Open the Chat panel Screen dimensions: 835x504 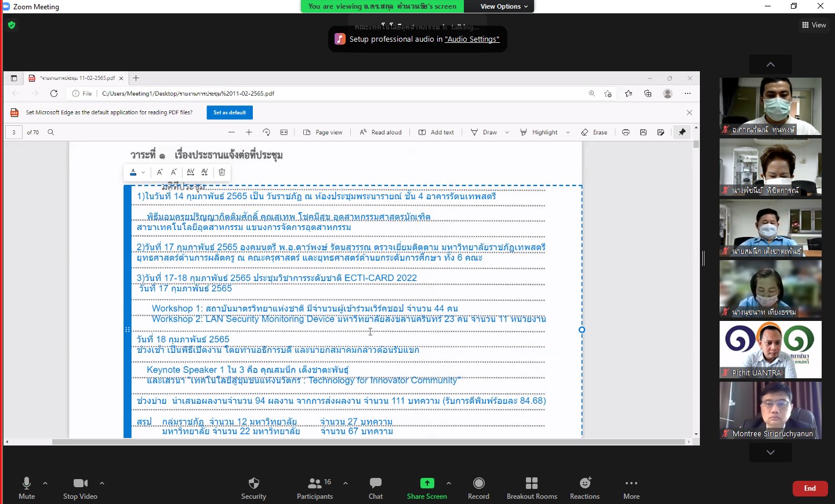[376, 483]
